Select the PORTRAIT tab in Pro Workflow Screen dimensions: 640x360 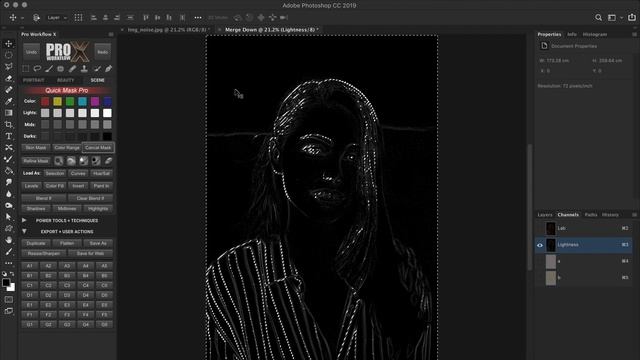pyautogui.click(x=33, y=80)
